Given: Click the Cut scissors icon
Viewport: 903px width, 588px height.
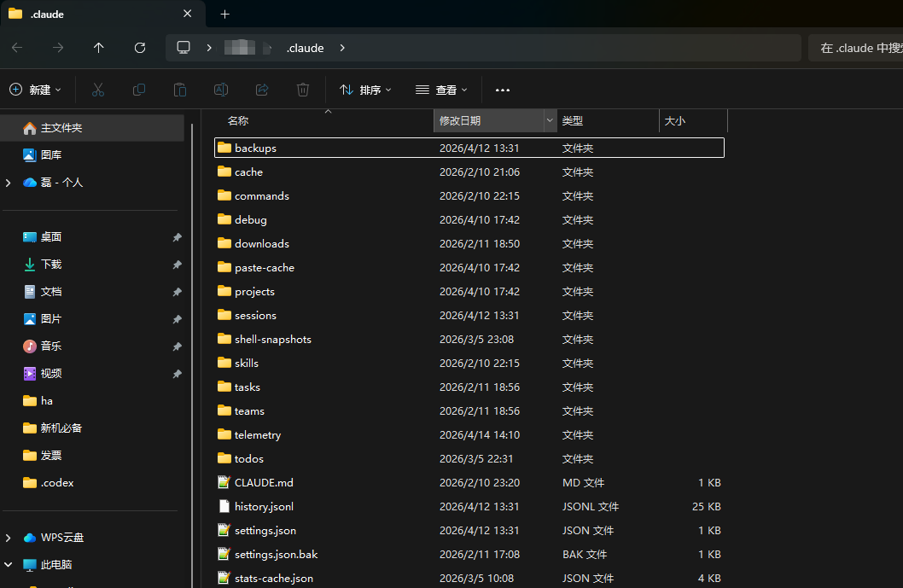Looking at the screenshot, I should (98, 90).
